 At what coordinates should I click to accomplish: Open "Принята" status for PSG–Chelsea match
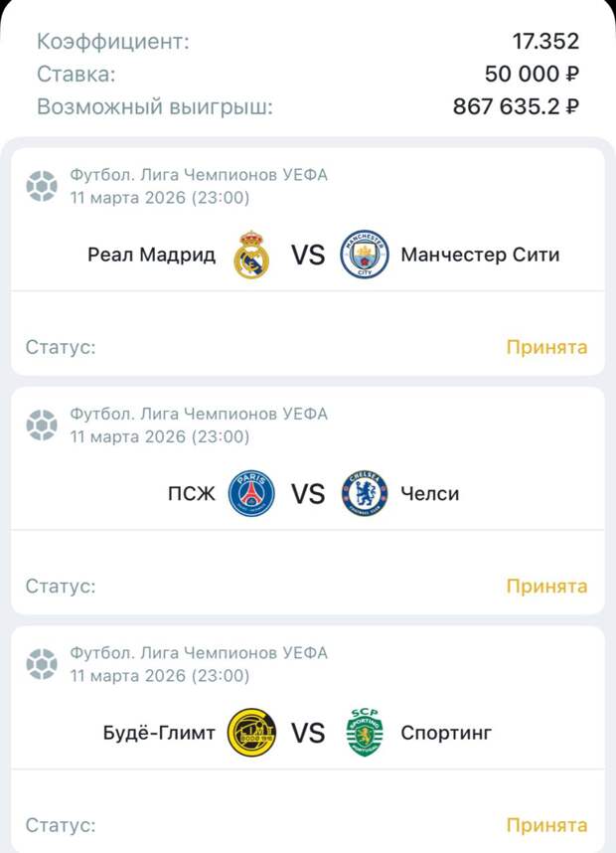click(546, 586)
